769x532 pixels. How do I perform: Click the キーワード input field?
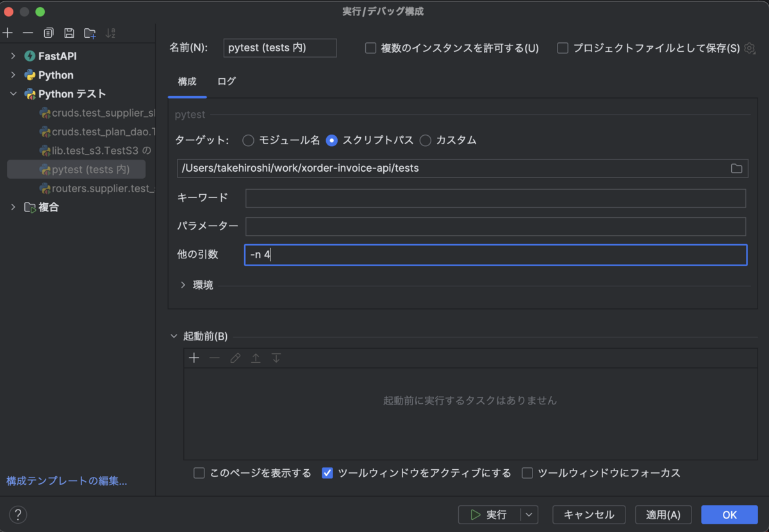[496, 198]
